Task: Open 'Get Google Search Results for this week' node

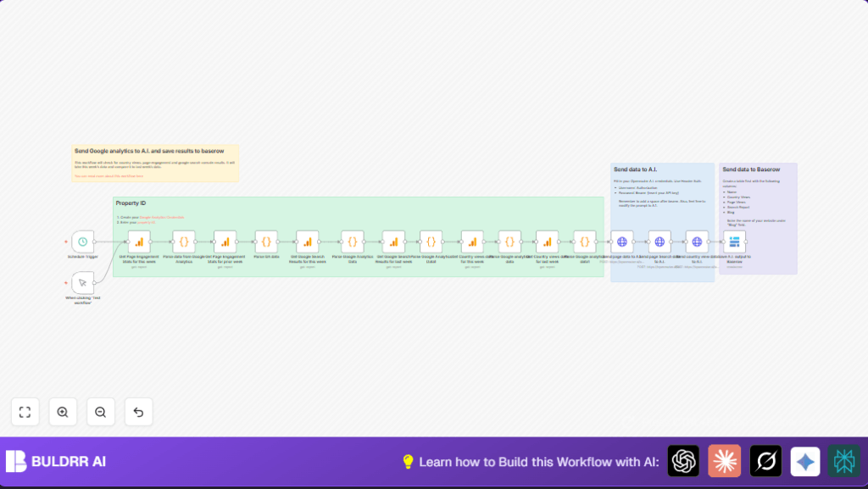Action: (307, 242)
